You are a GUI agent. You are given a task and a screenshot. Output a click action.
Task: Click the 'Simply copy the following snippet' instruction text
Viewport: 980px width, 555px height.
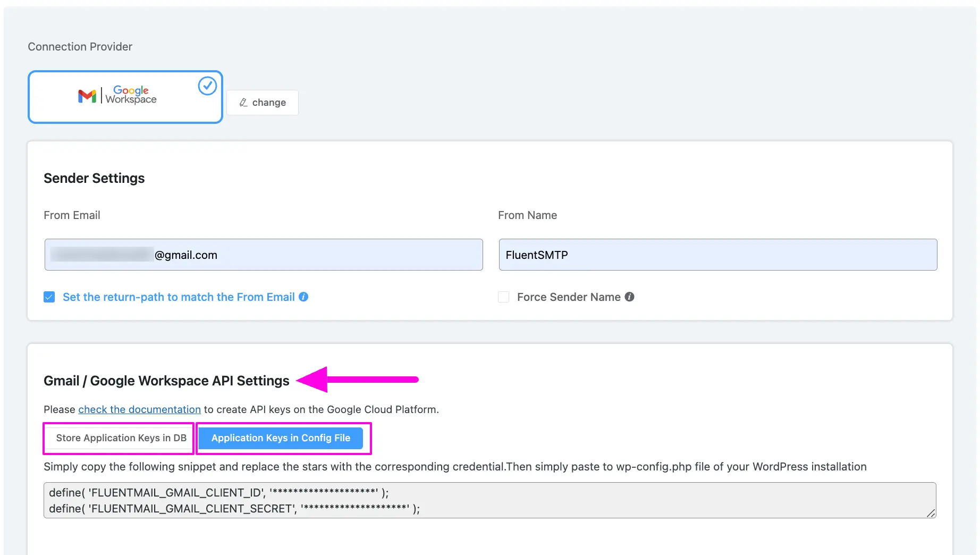[455, 467]
